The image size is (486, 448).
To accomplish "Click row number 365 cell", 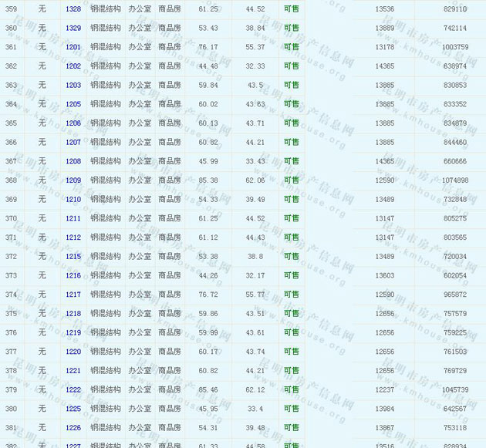I will 11,123.
